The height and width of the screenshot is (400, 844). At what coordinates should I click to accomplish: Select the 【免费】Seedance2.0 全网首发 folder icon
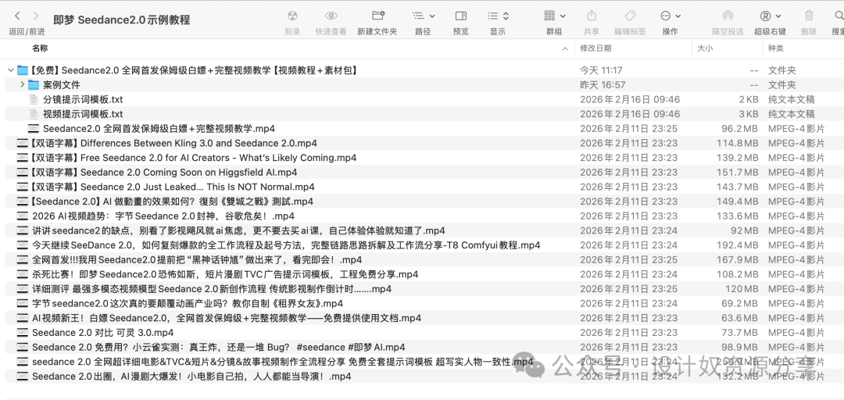point(22,70)
